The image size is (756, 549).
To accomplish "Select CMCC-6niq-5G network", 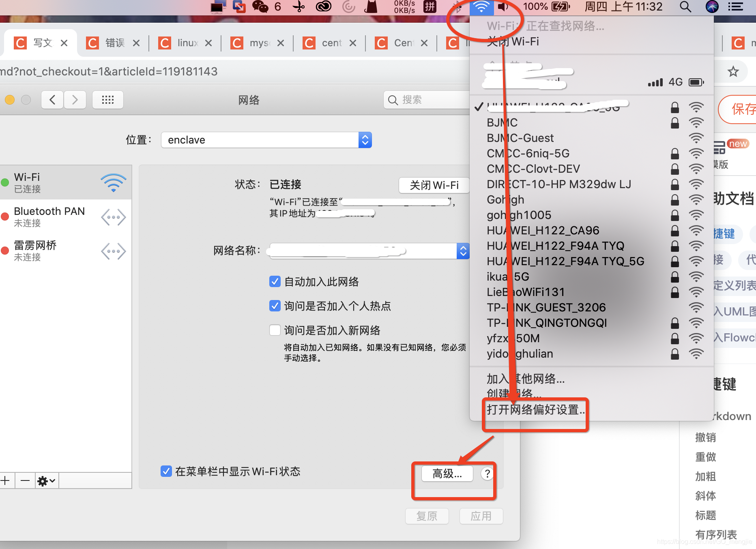I will click(592, 153).
